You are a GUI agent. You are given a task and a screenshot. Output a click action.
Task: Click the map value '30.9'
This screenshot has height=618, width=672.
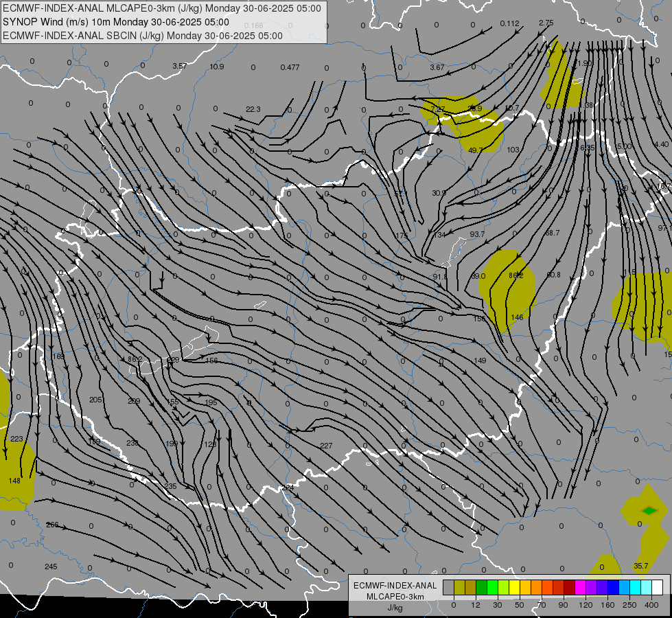[439, 193]
